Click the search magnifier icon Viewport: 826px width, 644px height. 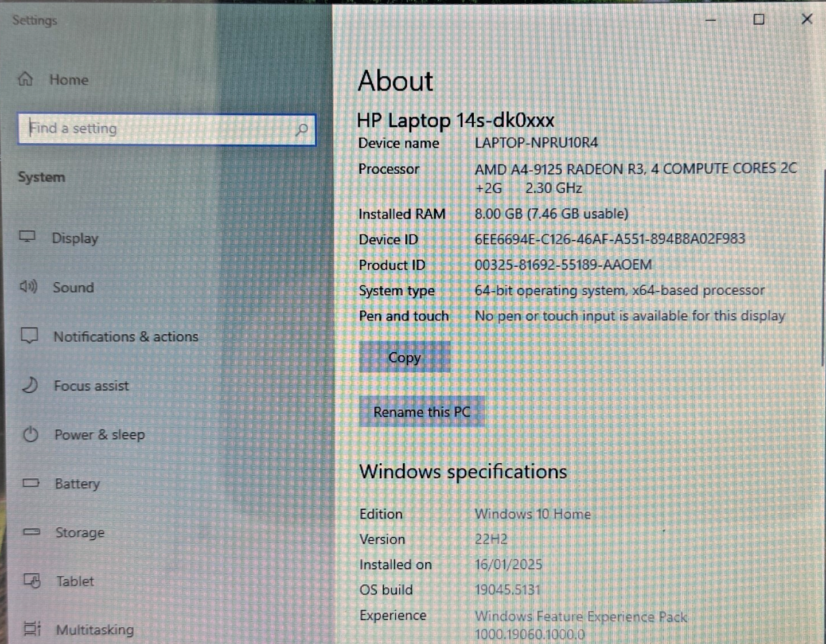point(302,130)
